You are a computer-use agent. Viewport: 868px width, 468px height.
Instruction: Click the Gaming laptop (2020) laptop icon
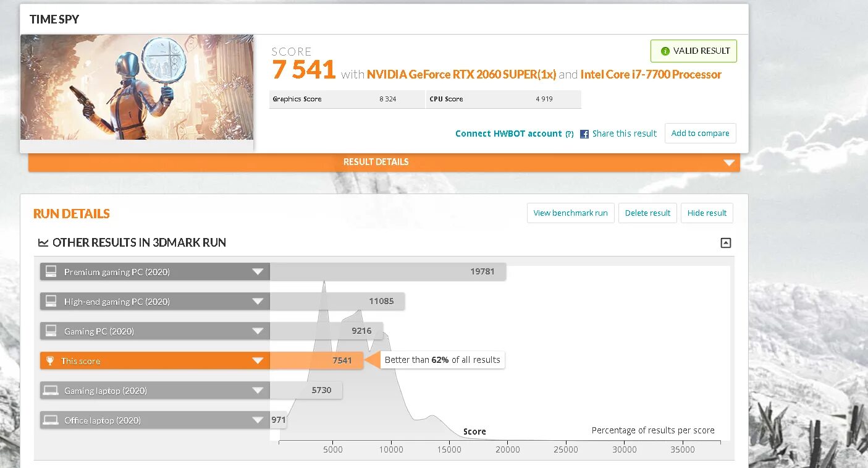[51, 391]
